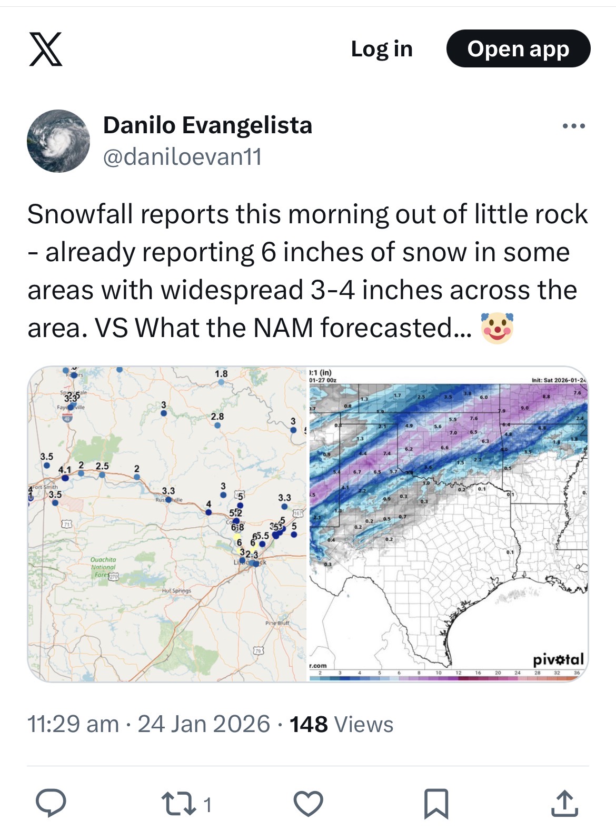Click the pivotal watermark on forecast map
This screenshot has height=840, width=616.
click(x=558, y=659)
